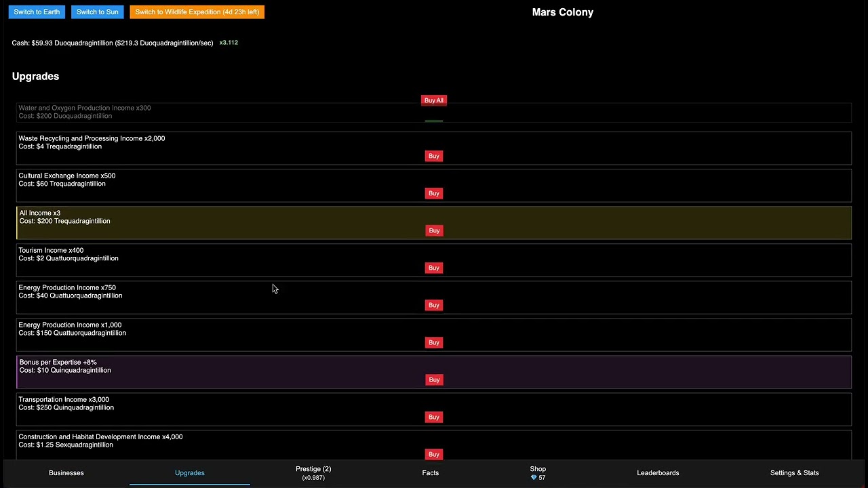Go to the Facts tab
Screen dimensions: 868x488
[431, 472]
